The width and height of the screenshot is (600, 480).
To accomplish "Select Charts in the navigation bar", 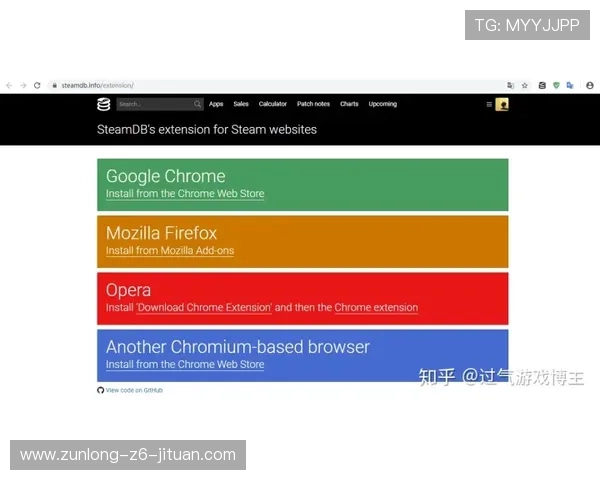I will 349,104.
